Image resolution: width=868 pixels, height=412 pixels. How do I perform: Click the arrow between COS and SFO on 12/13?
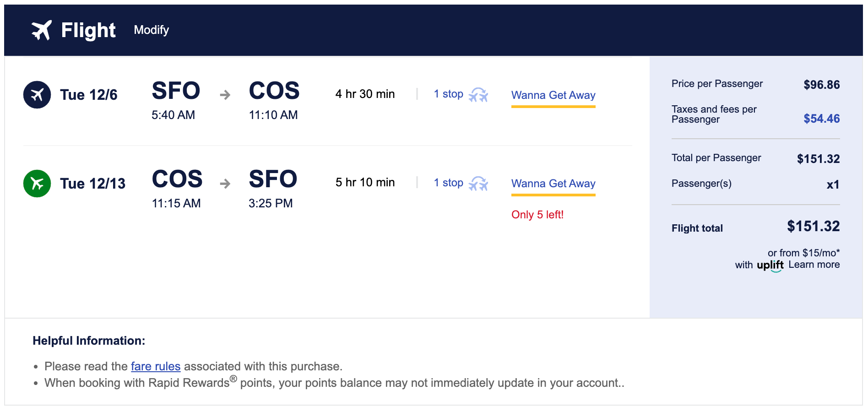[225, 184]
